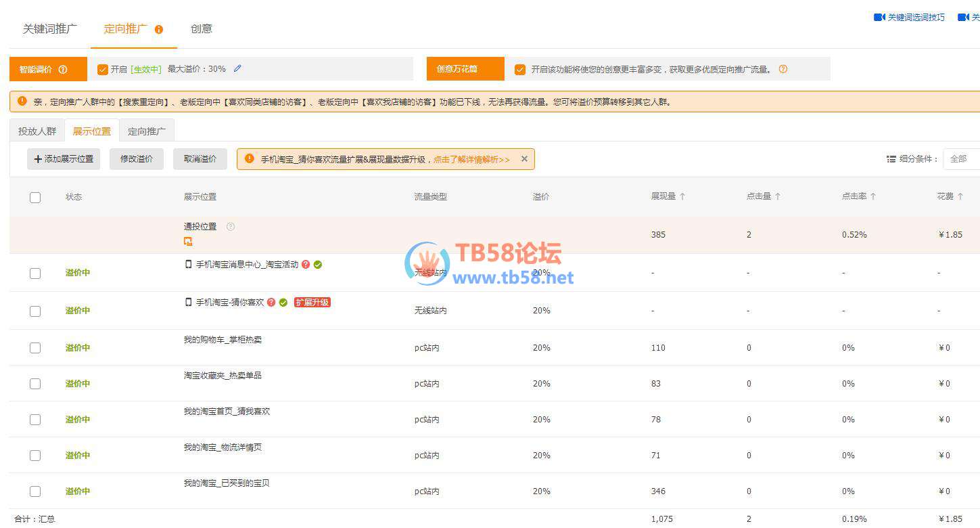This screenshot has height=528, width=980.
Task: Open the 展示位置 sub-tab
Action: 92,131
